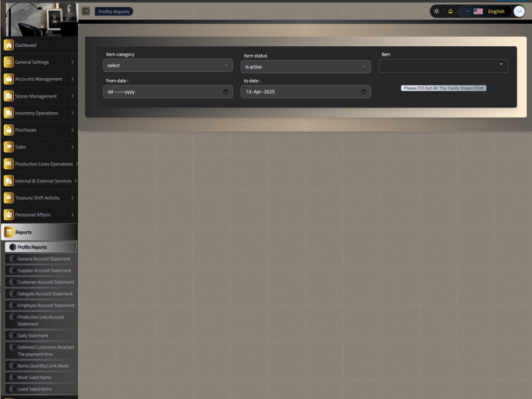Open the item category select dropdown
Screen dimensions: 532x399
pyautogui.click(x=168, y=65)
